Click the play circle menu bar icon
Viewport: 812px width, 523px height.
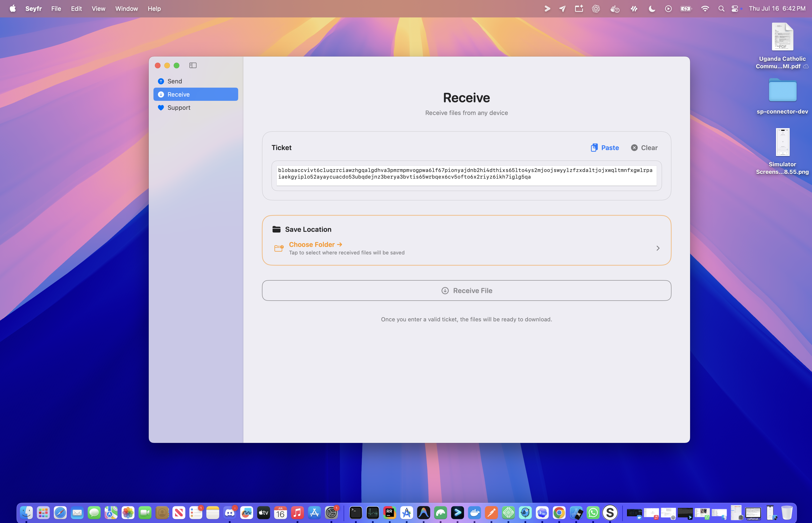[x=668, y=9]
